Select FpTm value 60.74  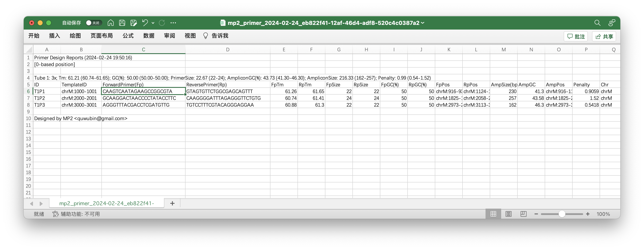[x=284, y=98]
